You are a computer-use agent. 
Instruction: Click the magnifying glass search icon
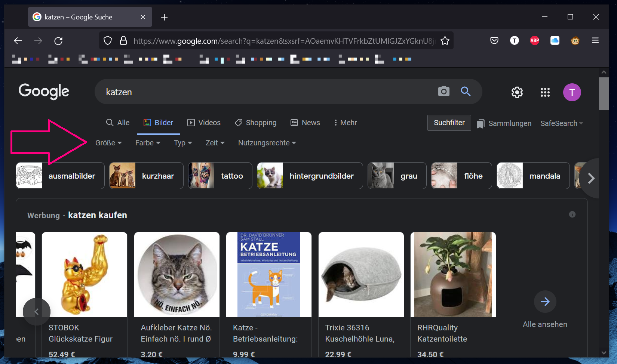point(466,92)
